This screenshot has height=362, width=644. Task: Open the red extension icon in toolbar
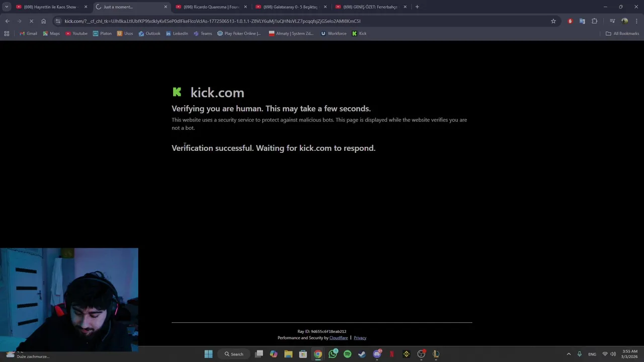click(570, 21)
